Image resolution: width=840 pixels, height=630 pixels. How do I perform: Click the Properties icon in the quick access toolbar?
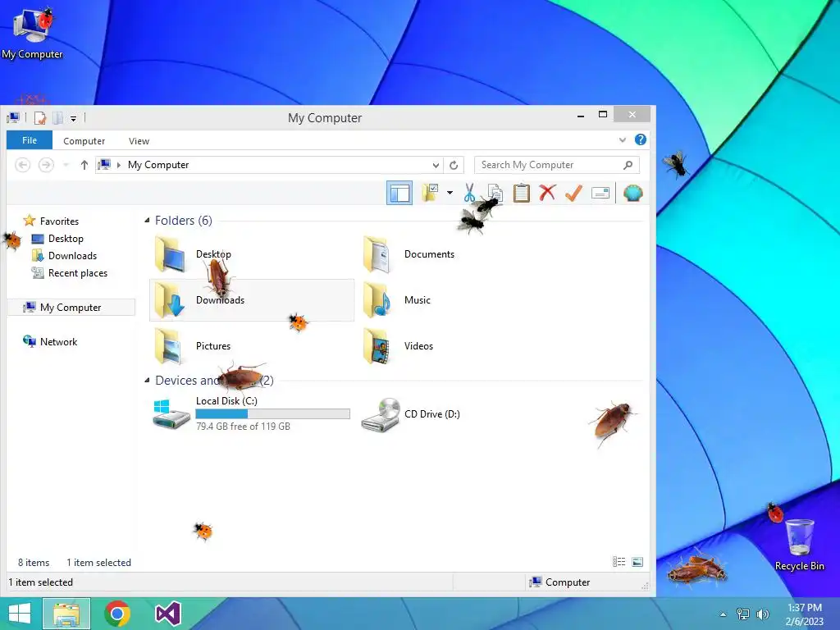[40, 118]
